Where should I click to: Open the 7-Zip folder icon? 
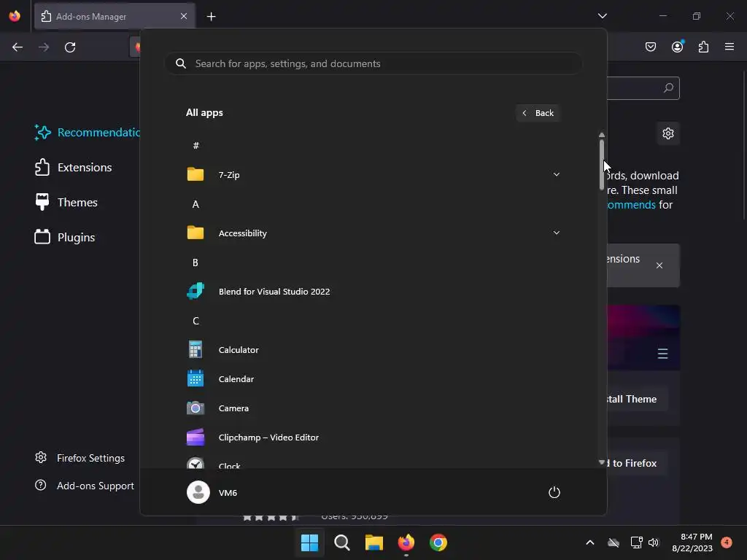(196, 175)
